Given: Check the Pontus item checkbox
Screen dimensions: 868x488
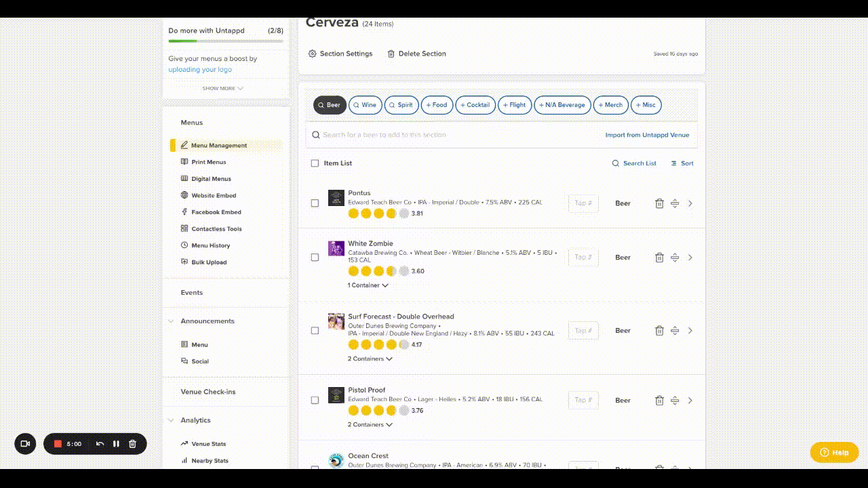Looking at the screenshot, I should [x=315, y=203].
